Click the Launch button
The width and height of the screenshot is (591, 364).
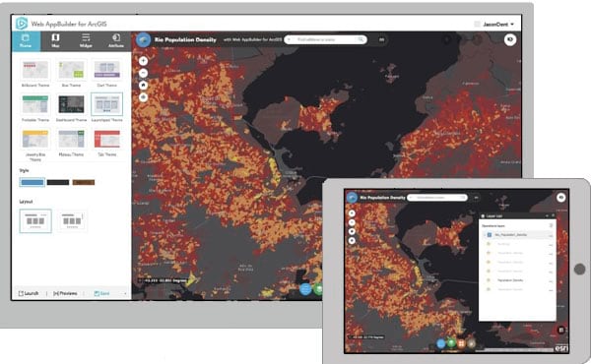pyautogui.click(x=29, y=293)
